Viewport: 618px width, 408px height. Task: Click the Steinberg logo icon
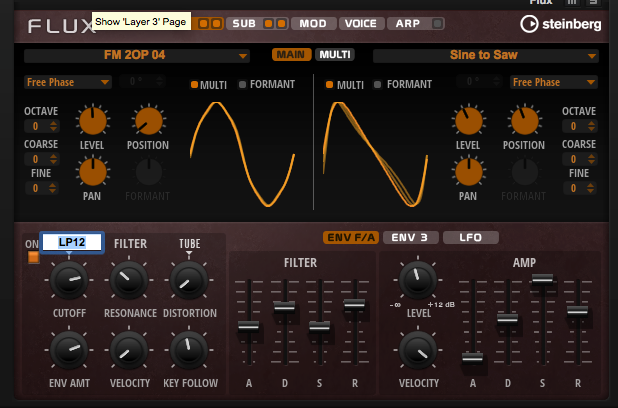click(529, 24)
